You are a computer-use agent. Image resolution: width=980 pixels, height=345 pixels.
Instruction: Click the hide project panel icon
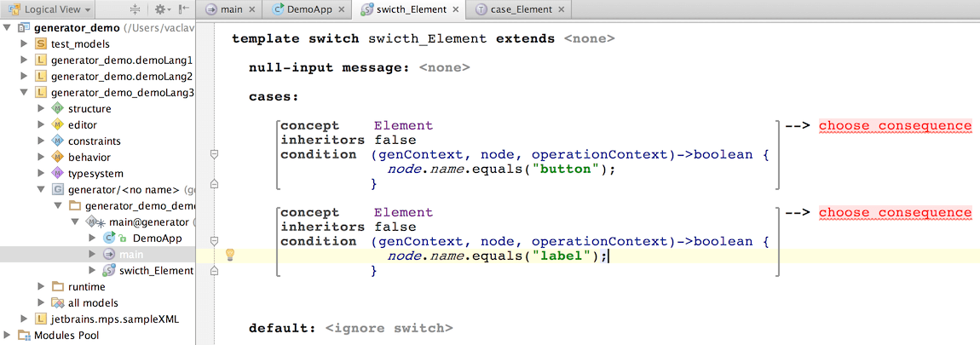tap(185, 9)
